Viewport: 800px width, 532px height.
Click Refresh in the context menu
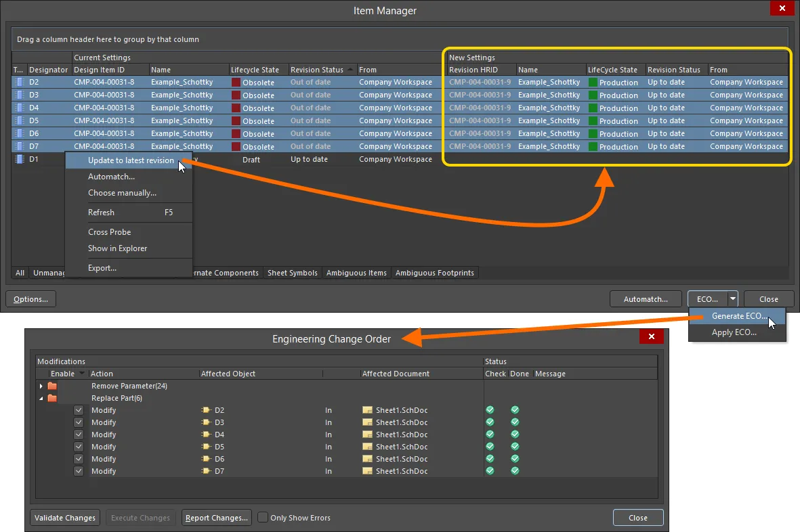[x=129, y=213]
